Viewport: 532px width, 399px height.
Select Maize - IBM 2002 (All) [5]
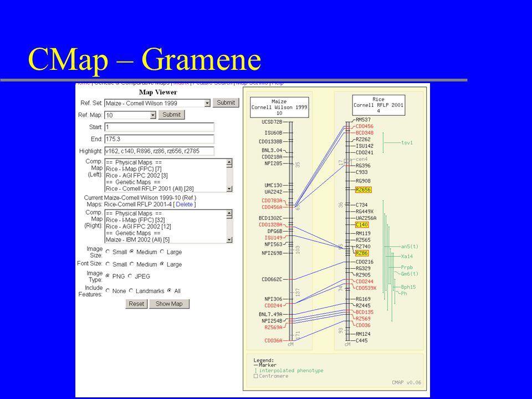tap(137, 239)
